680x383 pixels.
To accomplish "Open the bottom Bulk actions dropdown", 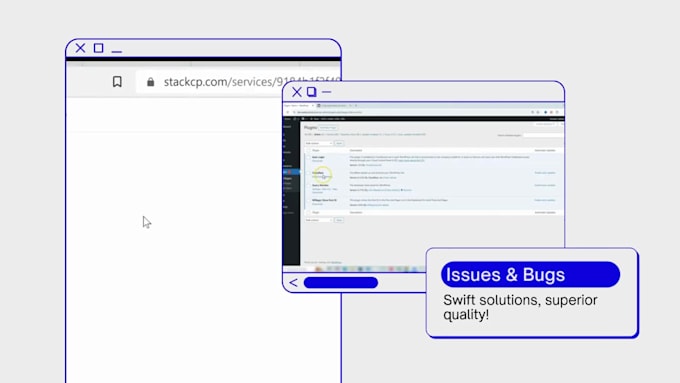I will coord(319,220).
